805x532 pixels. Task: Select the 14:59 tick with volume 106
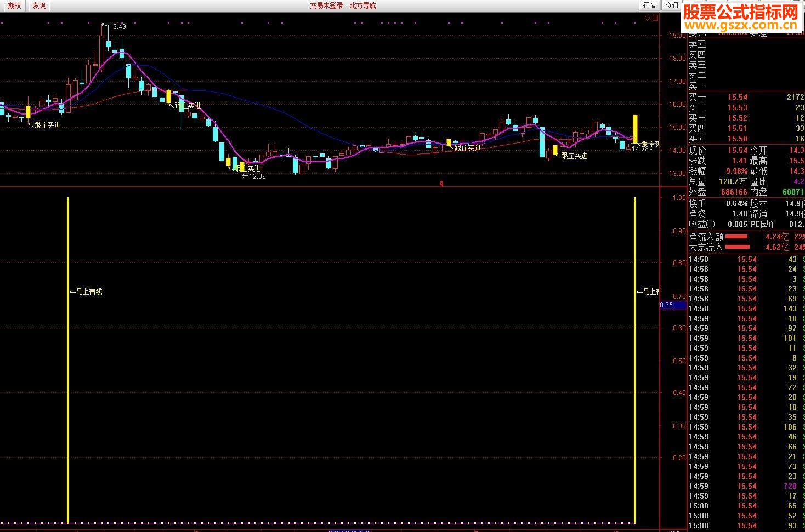coord(746,427)
